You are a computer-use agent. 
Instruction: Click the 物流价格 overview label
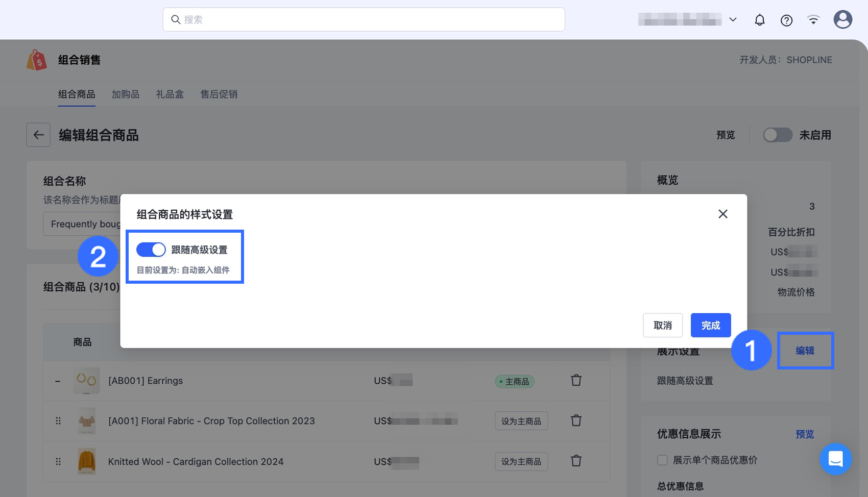tap(796, 292)
